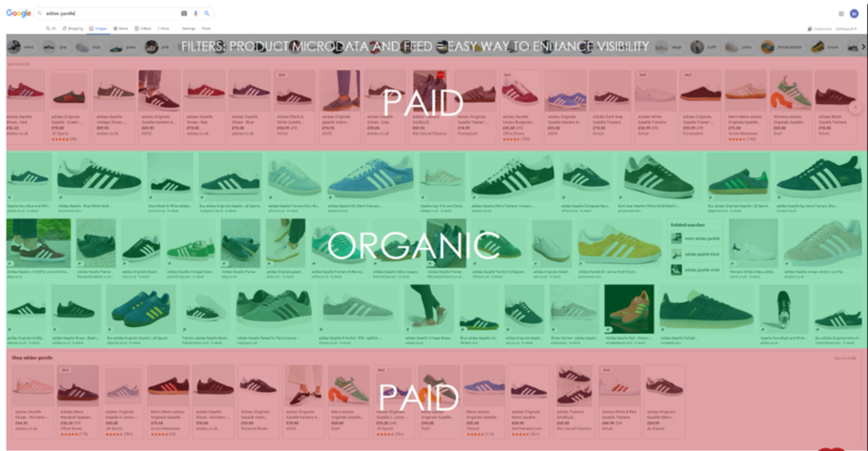Image resolution: width=868 pixels, height=451 pixels.
Task: Apply the limited edition filter chip
Action: pyautogui.click(x=782, y=47)
